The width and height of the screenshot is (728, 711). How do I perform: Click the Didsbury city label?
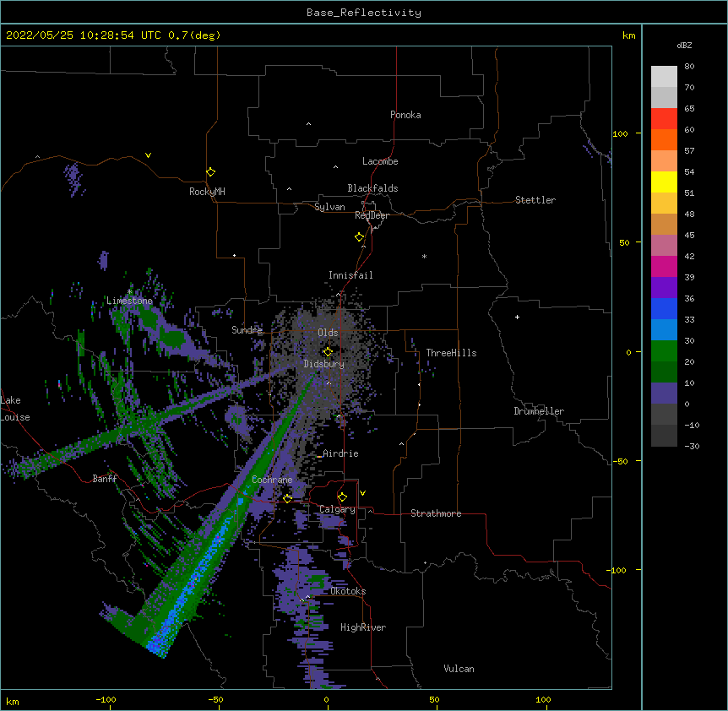(324, 364)
